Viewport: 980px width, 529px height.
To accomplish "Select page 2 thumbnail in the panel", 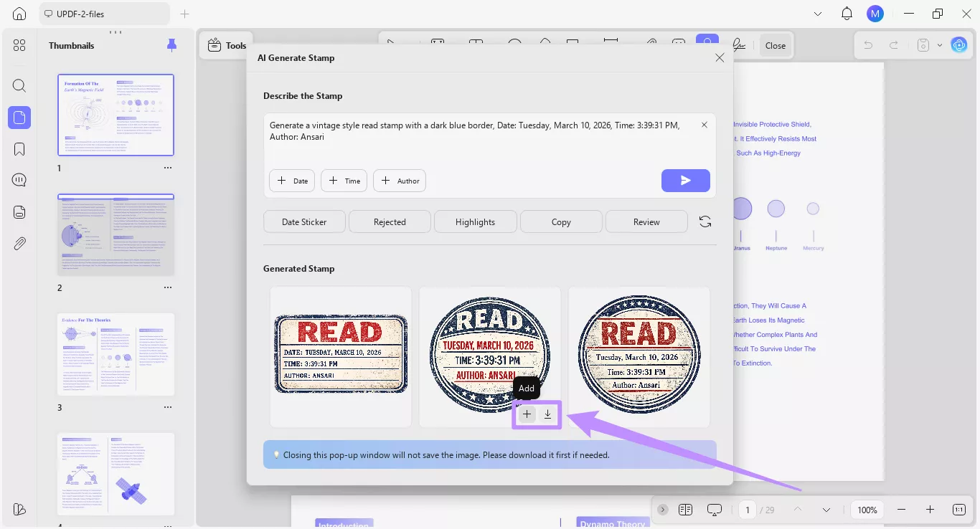I will tap(116, 234).
